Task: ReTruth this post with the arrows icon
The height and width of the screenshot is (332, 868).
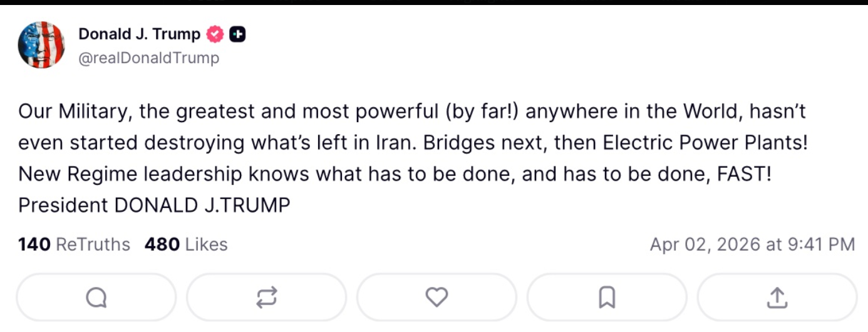Action: pyautogui.click(x=266, y=298)
